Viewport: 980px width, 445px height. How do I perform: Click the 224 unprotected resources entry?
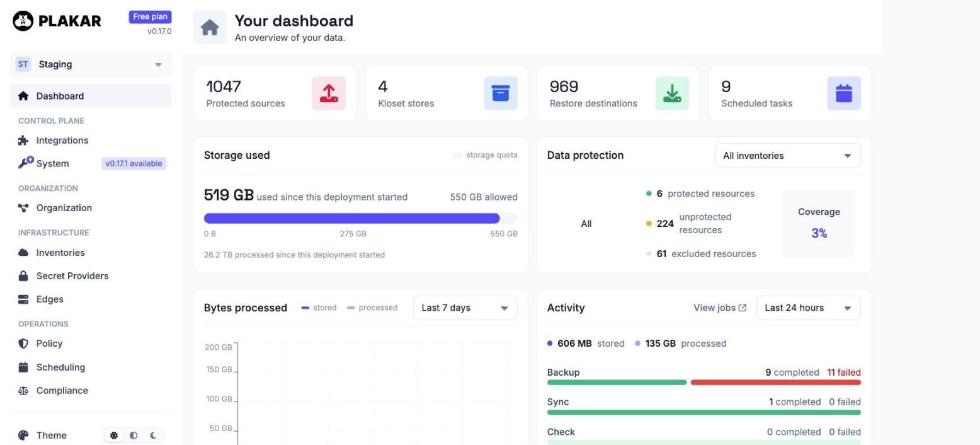(689, 223)
